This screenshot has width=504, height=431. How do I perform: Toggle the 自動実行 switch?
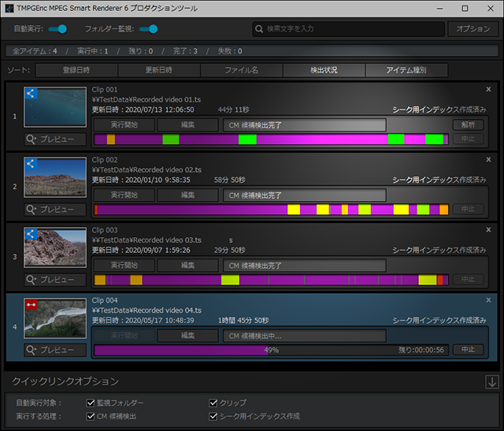57,29
